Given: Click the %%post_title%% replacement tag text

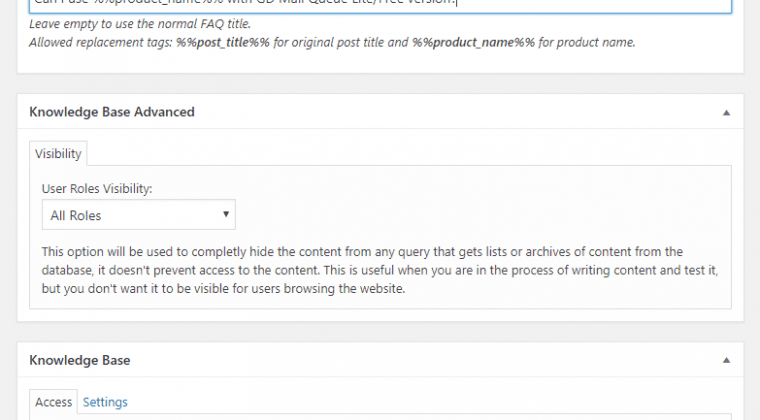Looking at the screenshot, I should click(223, 43).
